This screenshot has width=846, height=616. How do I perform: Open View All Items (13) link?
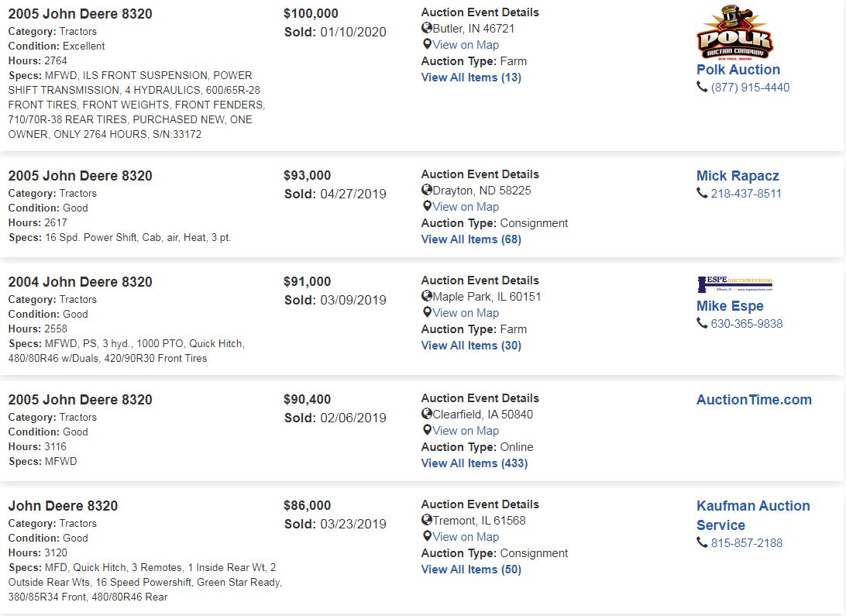(471, 77)
